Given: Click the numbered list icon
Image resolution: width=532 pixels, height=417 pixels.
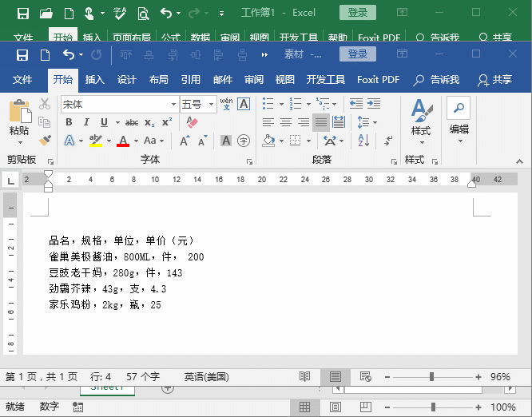Looking at the screenshot, I should click(296, 104).
